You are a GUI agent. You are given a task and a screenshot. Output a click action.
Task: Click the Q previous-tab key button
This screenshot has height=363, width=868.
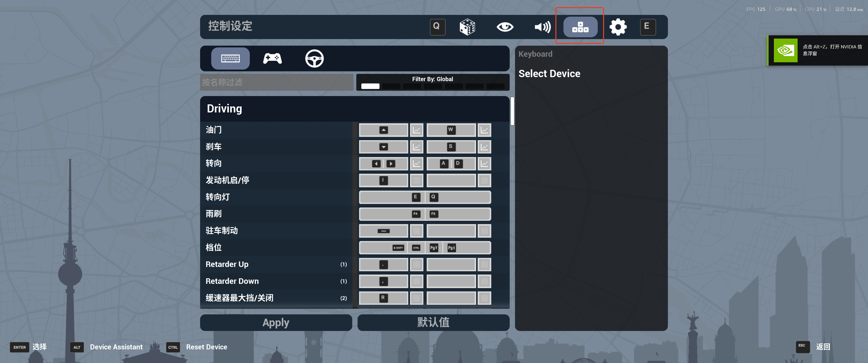click(x=437, y=27)
